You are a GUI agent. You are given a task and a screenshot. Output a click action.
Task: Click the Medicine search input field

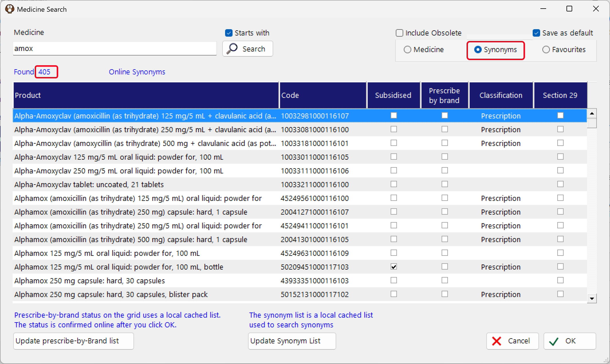pos(115,48)
